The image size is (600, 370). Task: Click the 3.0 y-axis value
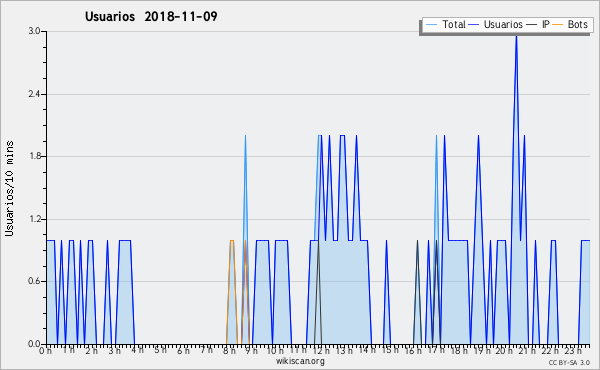click(x=34, y=31)
